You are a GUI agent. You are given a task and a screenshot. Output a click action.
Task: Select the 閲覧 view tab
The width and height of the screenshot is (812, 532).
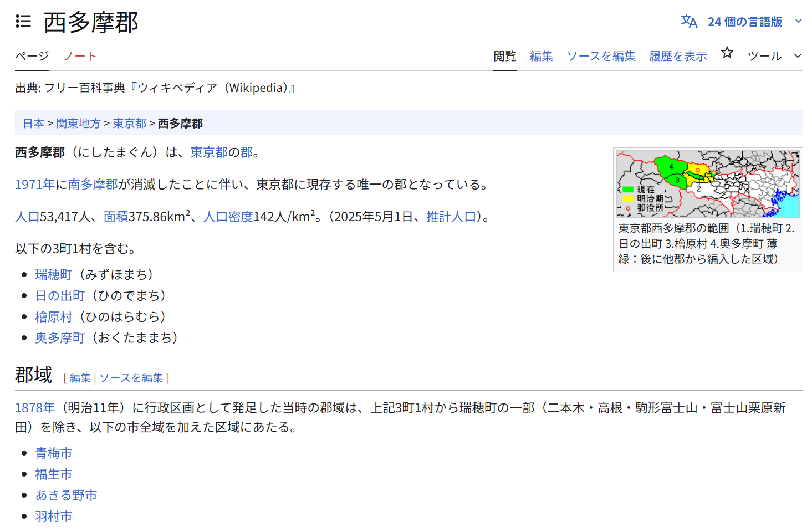click(505, 56)
